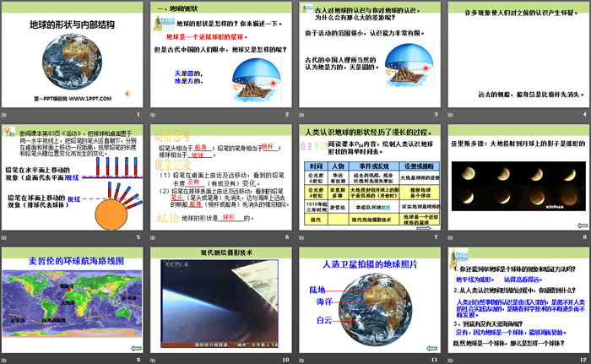Click animation star icon under slide 1
The width and height of the screenshot is (591, 364).
tap(4, 115)
